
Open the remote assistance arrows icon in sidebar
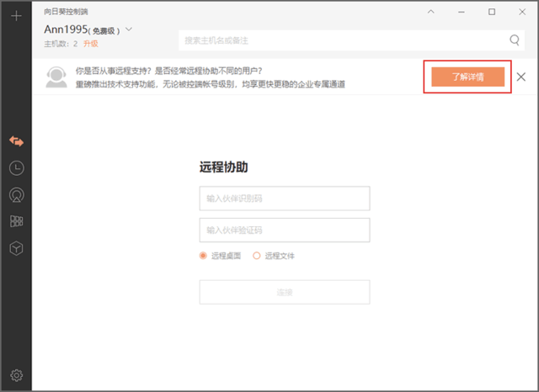coord(16,140)
